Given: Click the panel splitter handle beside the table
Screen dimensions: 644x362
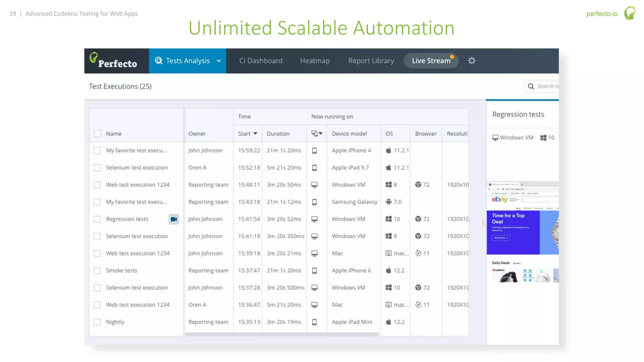Looking at the screenshot, I should click(x=483, y=222).
